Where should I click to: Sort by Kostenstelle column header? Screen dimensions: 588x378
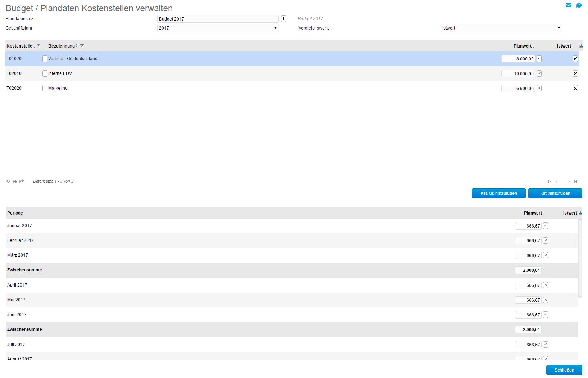pyautogui.click(x=19, y=46)
